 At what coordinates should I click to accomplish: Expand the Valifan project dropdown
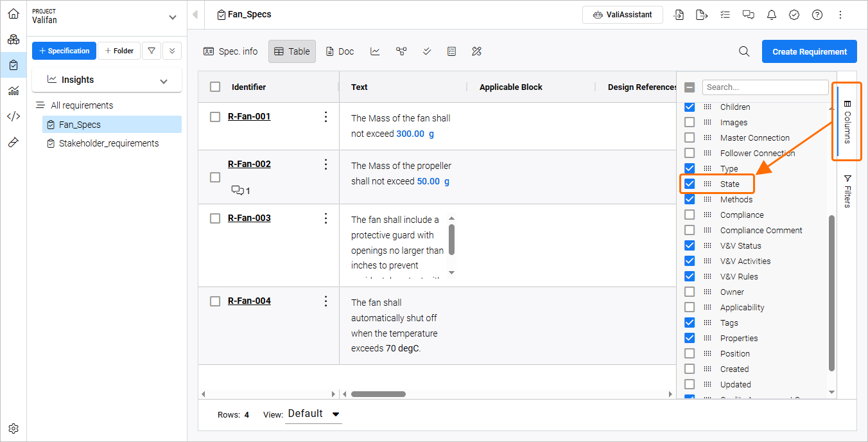[171, 17]
